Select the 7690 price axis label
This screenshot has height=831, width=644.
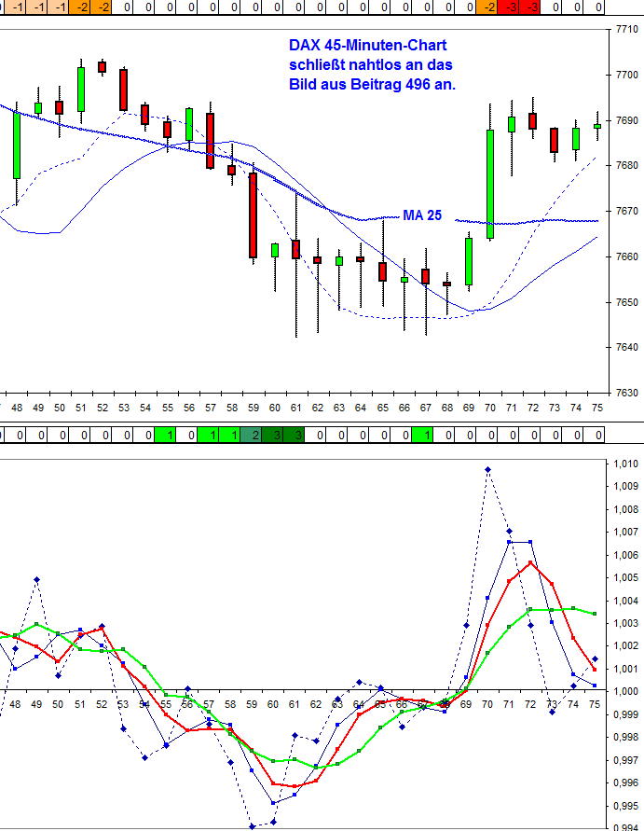click(x=627, y=121)
